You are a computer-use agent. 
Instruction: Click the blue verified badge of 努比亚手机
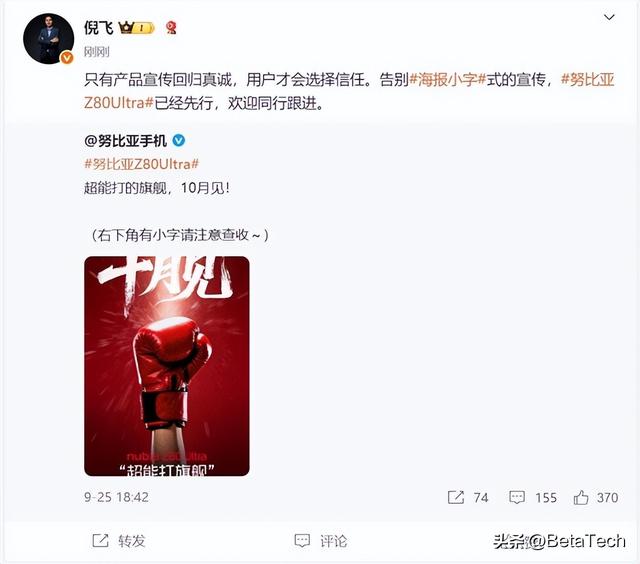(179, 141)
